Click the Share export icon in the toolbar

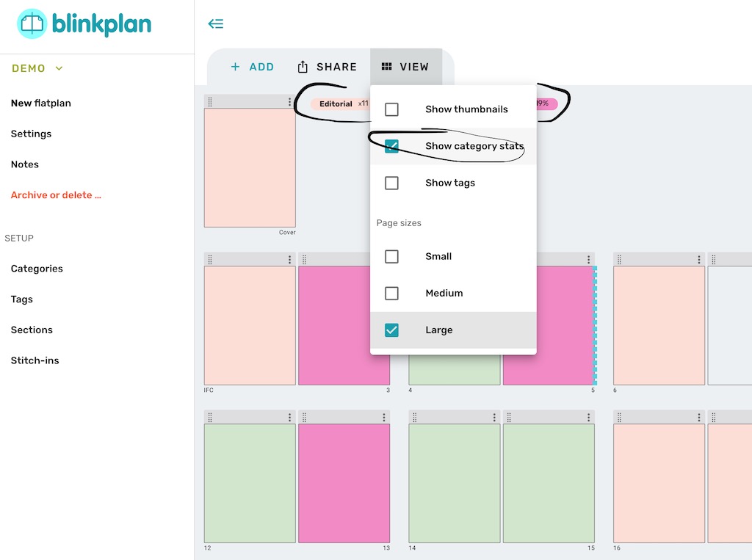click(303, 66)
